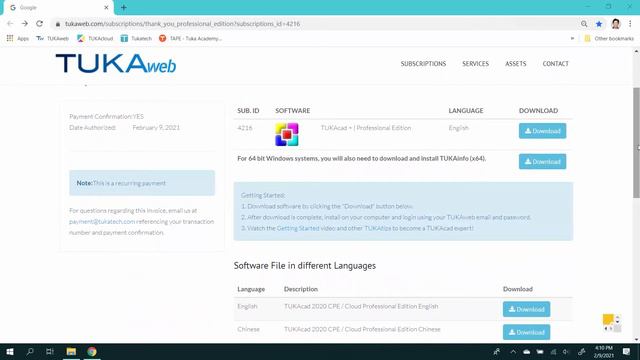Open Chrome three-dot menu

630,24
